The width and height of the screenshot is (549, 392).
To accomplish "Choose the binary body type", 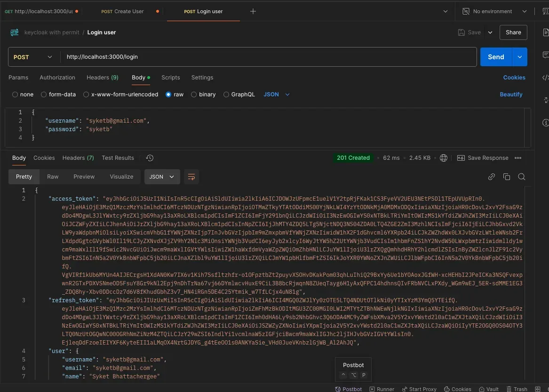I will (194, 94).
